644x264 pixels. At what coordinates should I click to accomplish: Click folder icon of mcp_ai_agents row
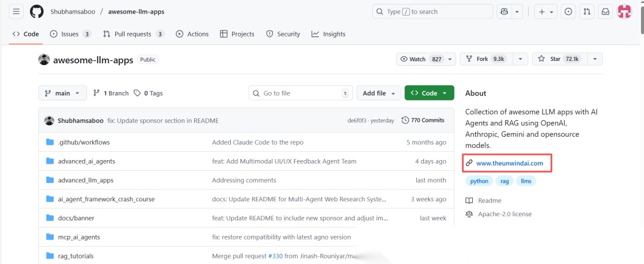[50, 237]
